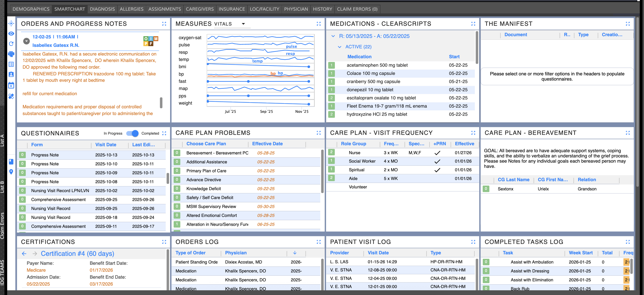Click the Isabellex Gatesx R.N. author link
The height and width of the screenshot is (295, 644).
(56, 45)
